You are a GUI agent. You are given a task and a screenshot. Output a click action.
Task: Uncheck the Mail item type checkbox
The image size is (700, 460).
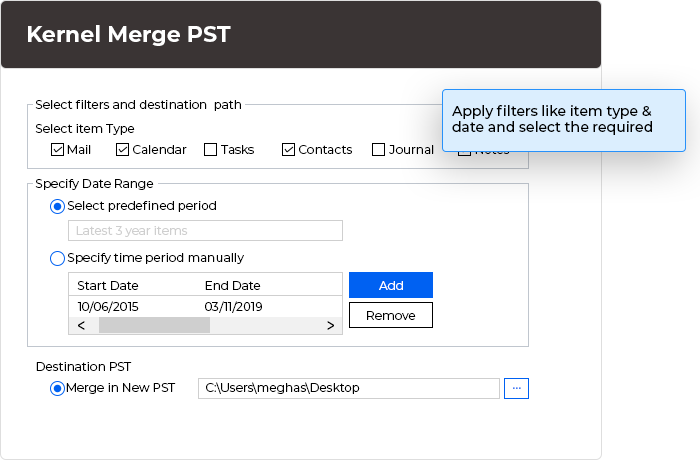[57, 150]
